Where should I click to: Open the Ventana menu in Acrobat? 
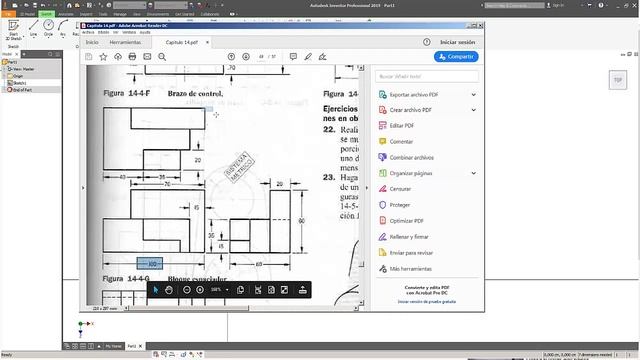[x=129, y=32]
